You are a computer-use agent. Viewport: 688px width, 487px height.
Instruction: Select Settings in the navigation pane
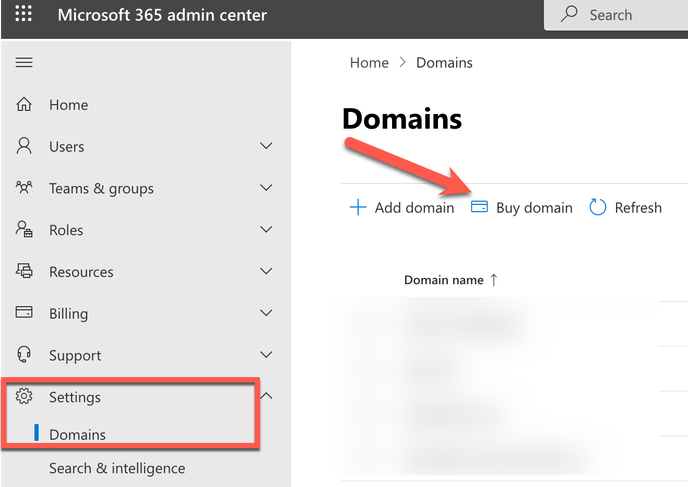click(146, 397)
